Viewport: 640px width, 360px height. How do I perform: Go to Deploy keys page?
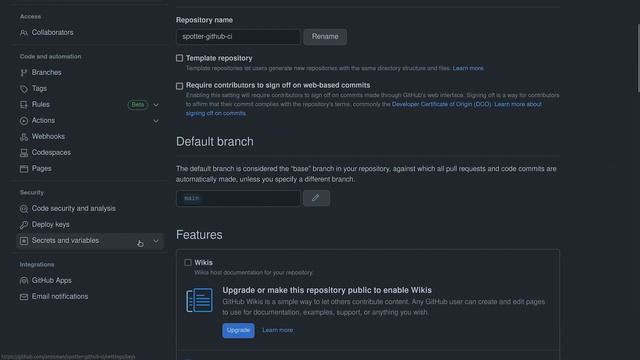[51, 224]
